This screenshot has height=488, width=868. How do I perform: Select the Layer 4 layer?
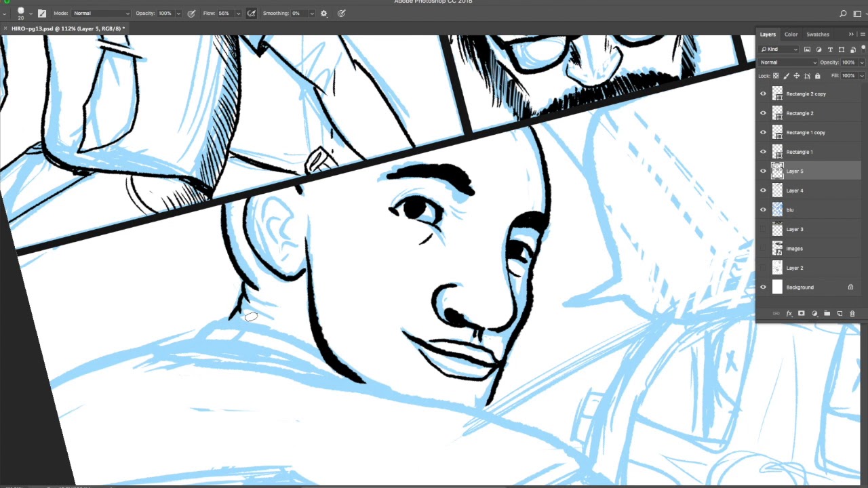tap(795, 190)
